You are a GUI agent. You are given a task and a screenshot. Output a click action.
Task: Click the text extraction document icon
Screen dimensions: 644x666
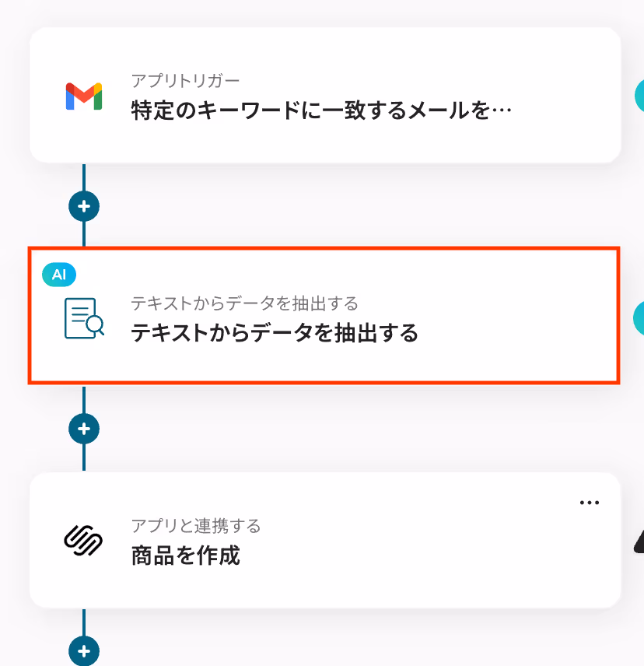click(x=84, y=318)
